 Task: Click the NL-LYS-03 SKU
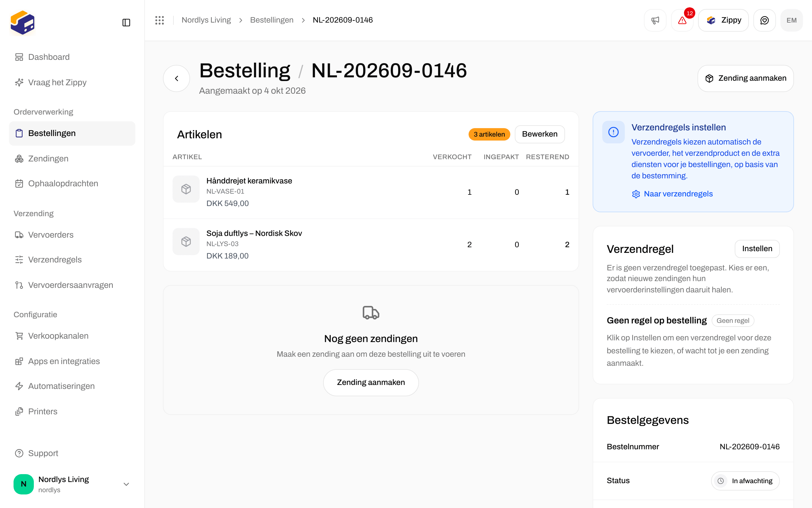(222, 244)
